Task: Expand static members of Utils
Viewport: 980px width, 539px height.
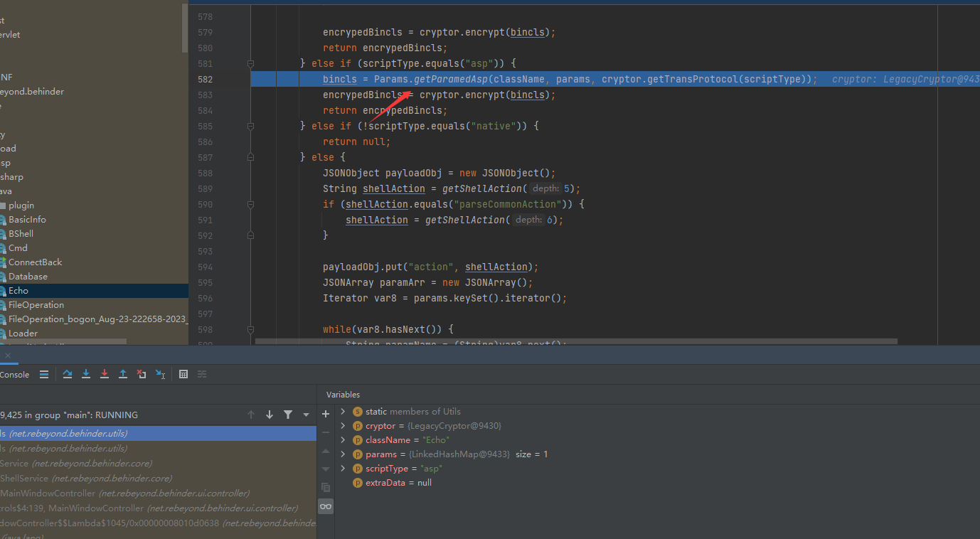Action: (343, 412)
